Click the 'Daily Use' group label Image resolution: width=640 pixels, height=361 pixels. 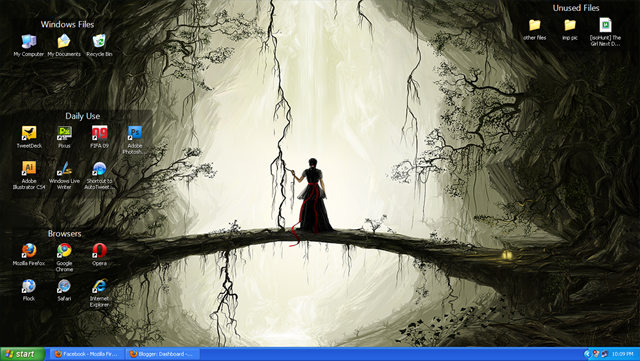(x=82, y=116)
